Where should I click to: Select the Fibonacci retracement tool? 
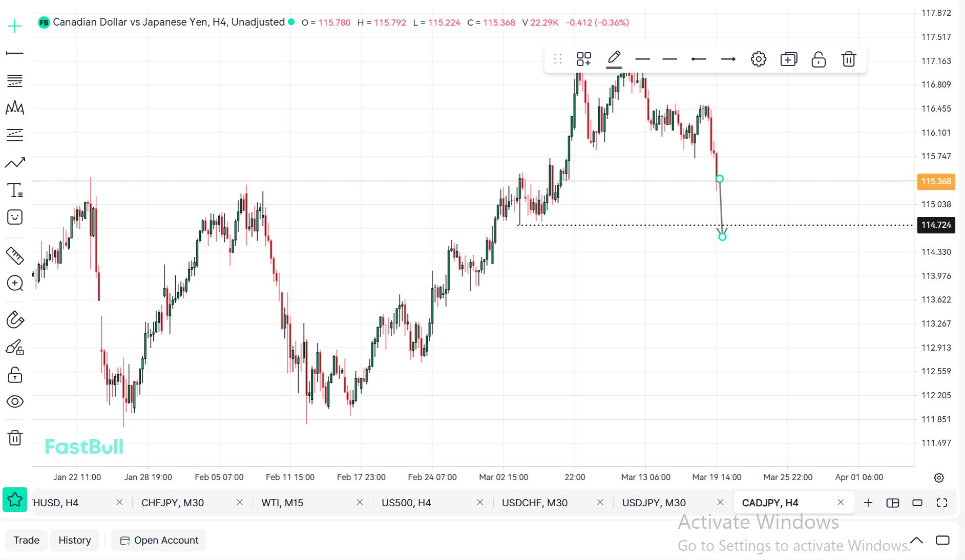tap(15, 80)
